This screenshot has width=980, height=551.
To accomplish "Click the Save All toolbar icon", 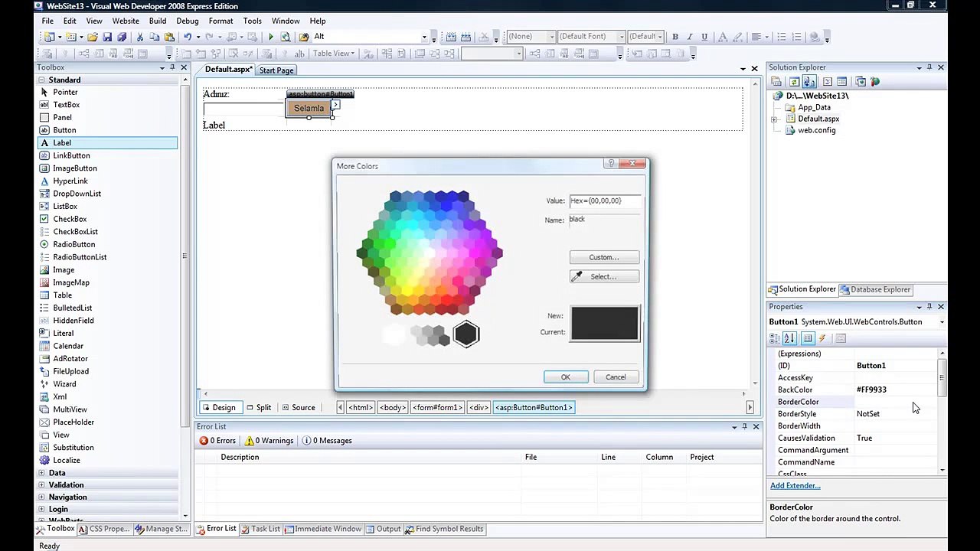I will (x=121, y=37).
